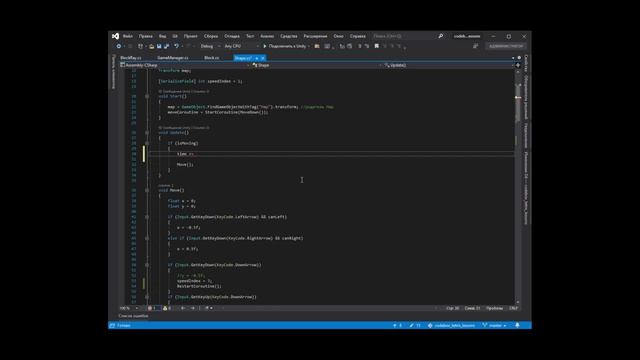Switch to the GameManager.cs tab
This screenshot has height=360, width=640.
(173, 58)
